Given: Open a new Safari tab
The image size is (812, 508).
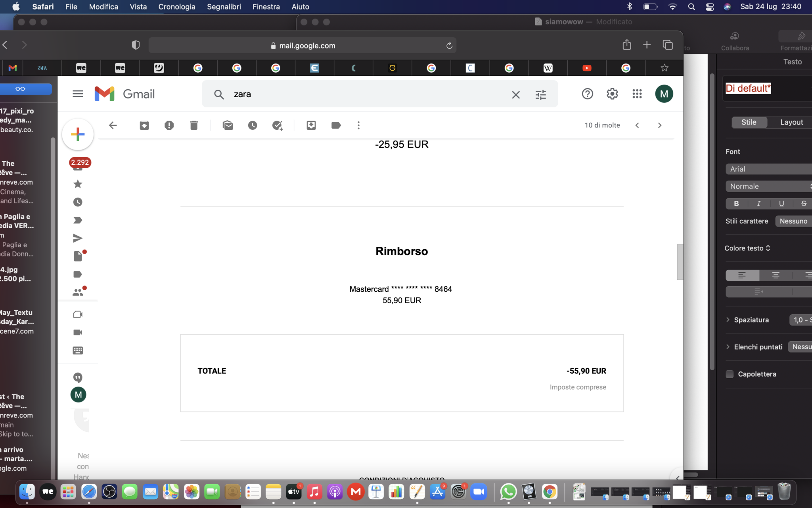Looking at the screenshot, I should point(647,45).
